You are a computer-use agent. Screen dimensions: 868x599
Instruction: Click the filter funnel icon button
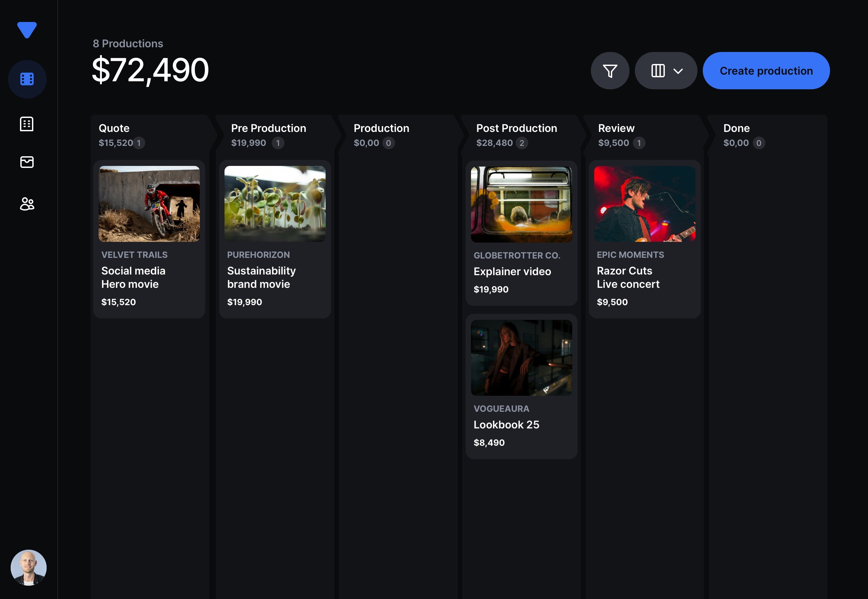610,71
